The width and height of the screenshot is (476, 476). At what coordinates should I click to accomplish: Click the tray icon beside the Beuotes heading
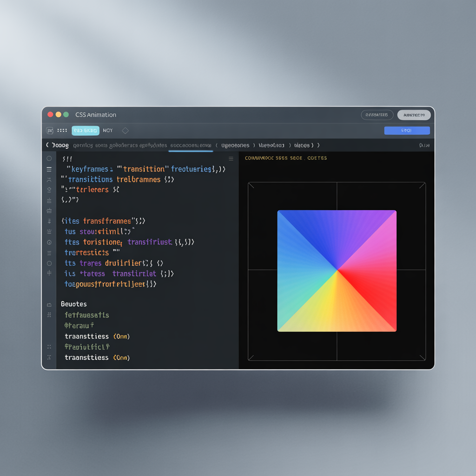(49, 304)
